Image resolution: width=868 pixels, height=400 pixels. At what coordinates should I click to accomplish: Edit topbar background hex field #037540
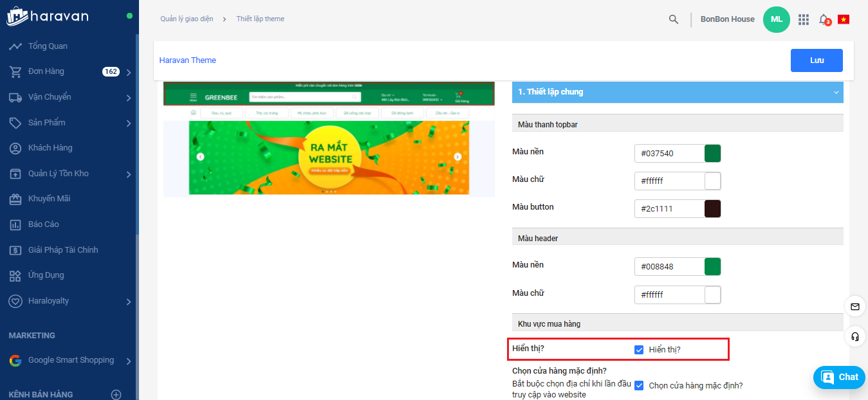click(669, 153)
